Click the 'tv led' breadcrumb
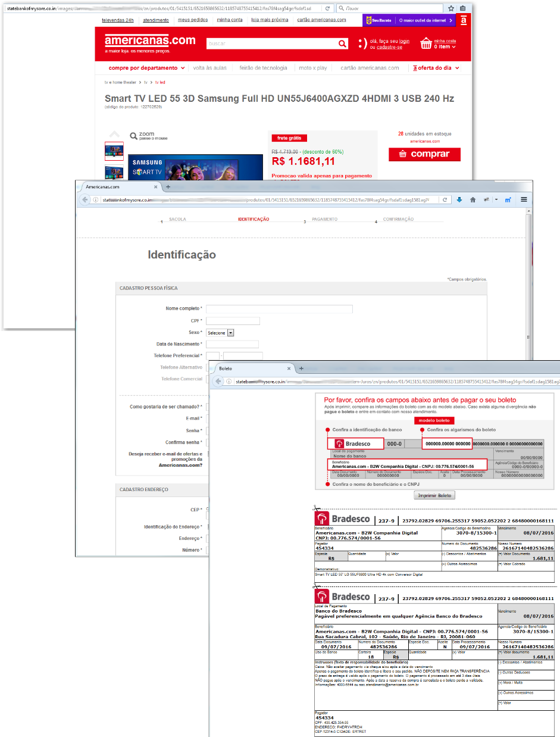The height and width of the screenshot is (737, 560). coord(161,82)
